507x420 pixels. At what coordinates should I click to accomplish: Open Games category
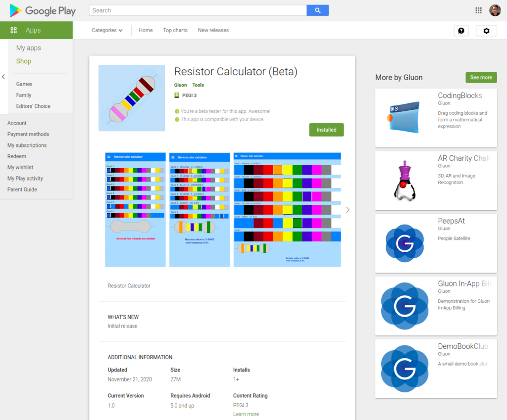[x=24, y=84]
